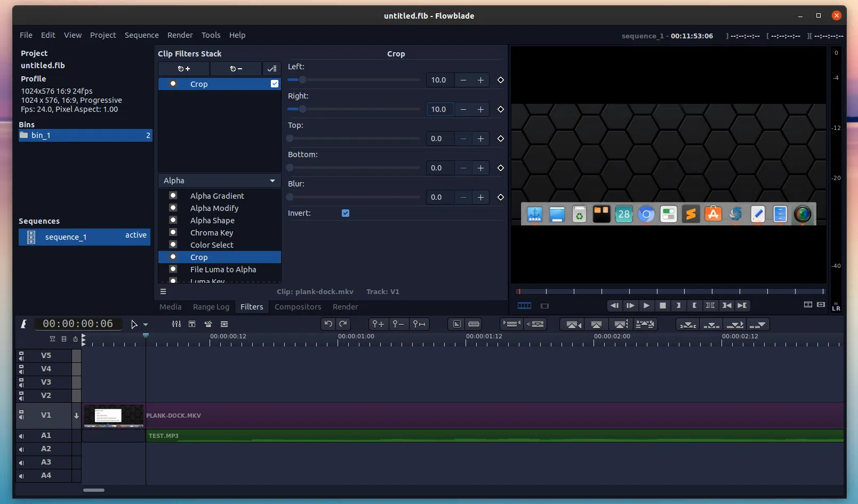Open the File menu
Viewport: 858px width, 504px height.
pyautogui.click(x=26, y=35)
